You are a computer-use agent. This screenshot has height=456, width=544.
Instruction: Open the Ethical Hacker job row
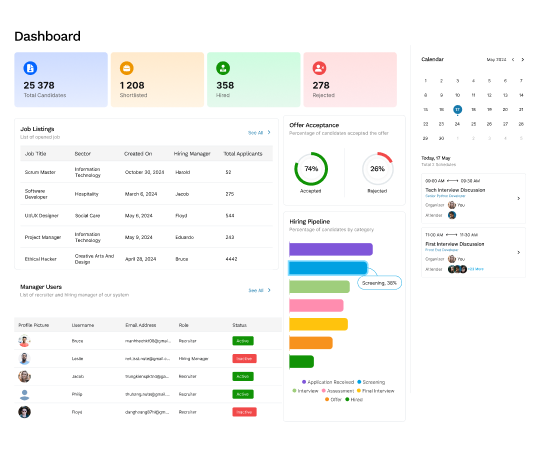(x=146, y=259)
